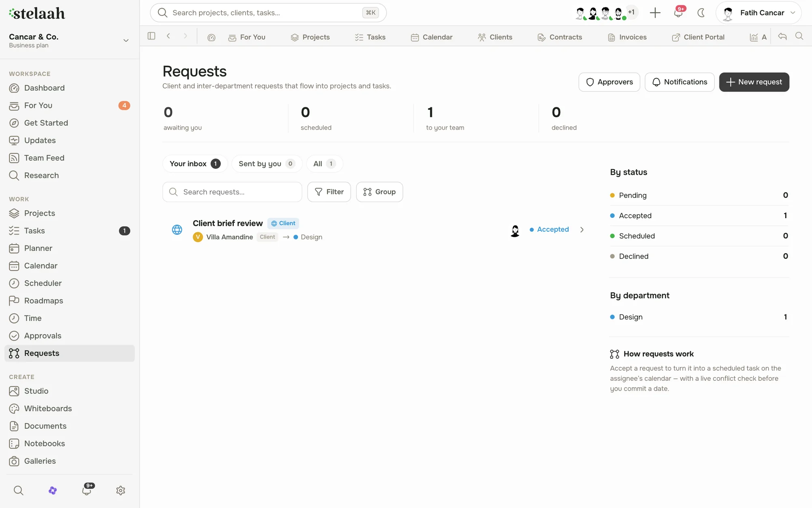Open Projects in the sidebar
The width and height of the screenshot is (812, 508).
pyautogui.click(x=69, y=213)
